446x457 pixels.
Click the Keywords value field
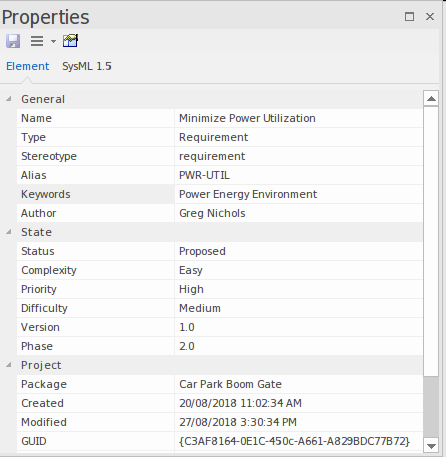coord(298,194)
